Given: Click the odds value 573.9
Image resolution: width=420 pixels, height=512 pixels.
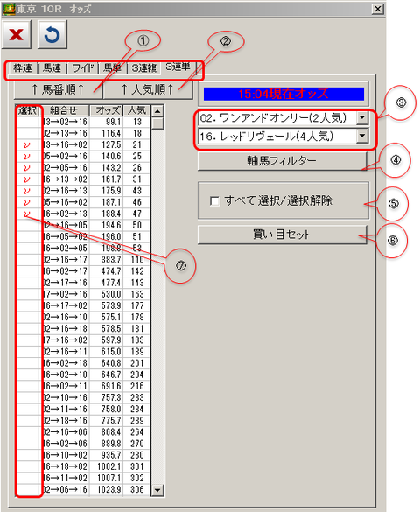Looking at the screenshot, I should click(111, 305).
